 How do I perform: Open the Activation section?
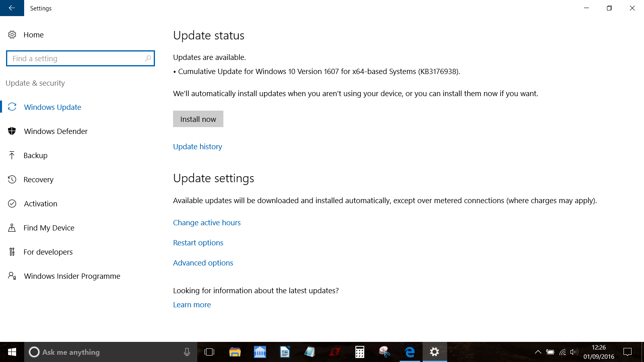pyautogui.click(x=41, y=204)
